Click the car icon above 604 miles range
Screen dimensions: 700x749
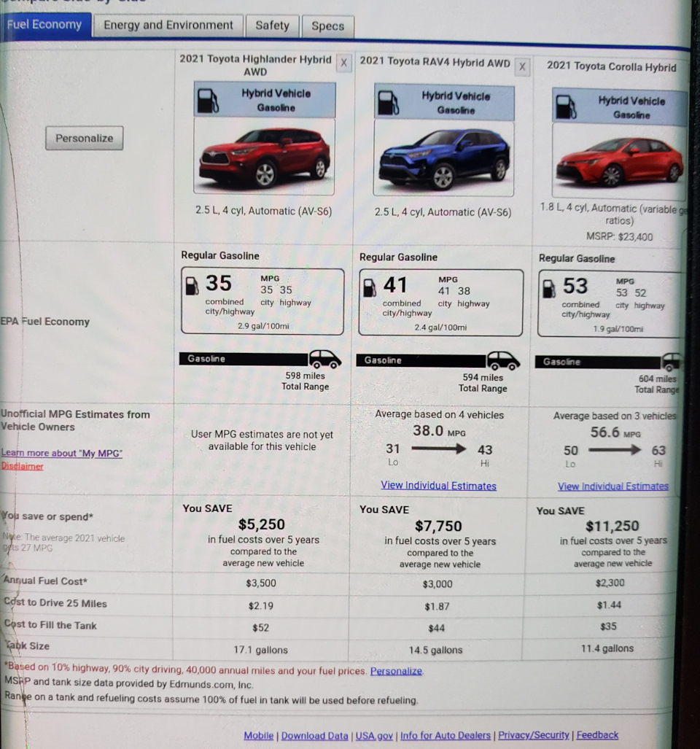coord(671,362)
